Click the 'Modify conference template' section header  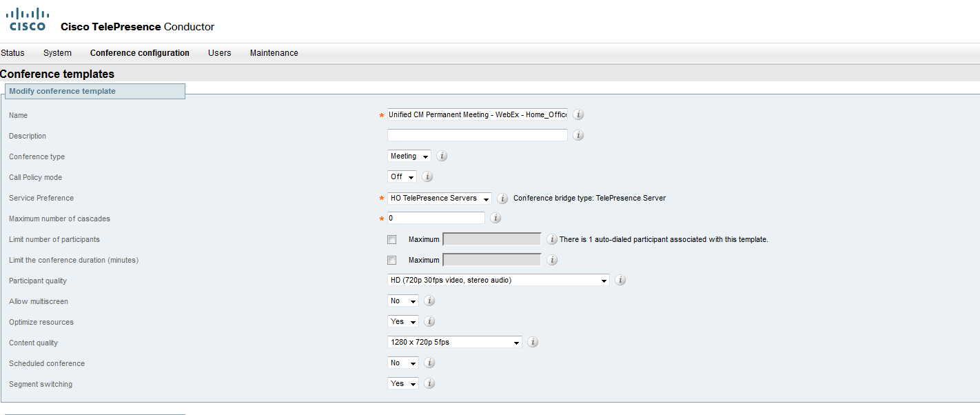[95, 91]
